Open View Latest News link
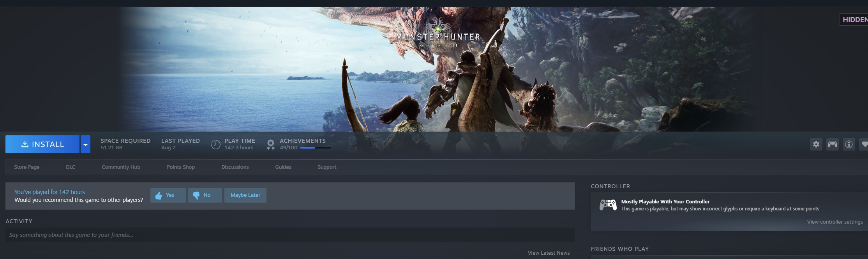 549,253
